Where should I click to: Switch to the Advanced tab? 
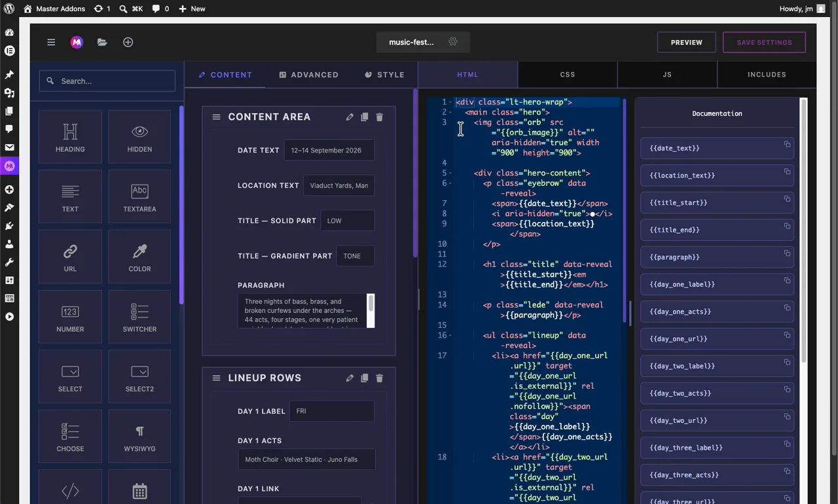click(308, 75)
